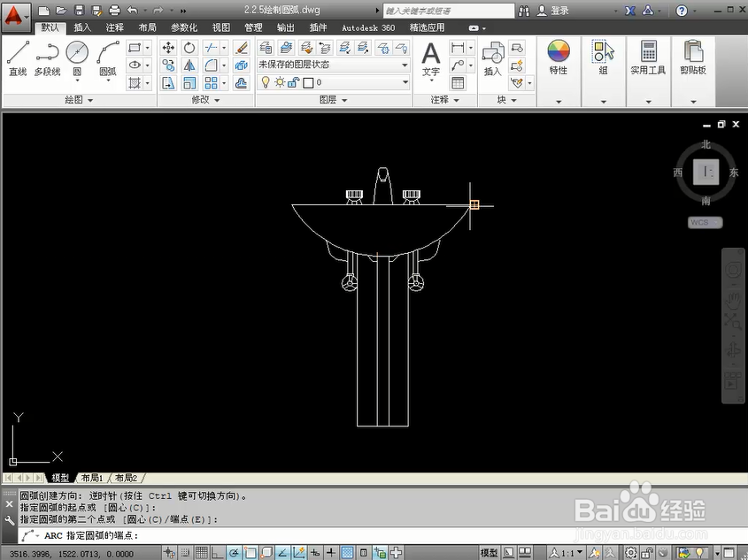Expand the Modify (修改) panel
The width and height of the screenshot is (748, 560).
coord(205,100)
